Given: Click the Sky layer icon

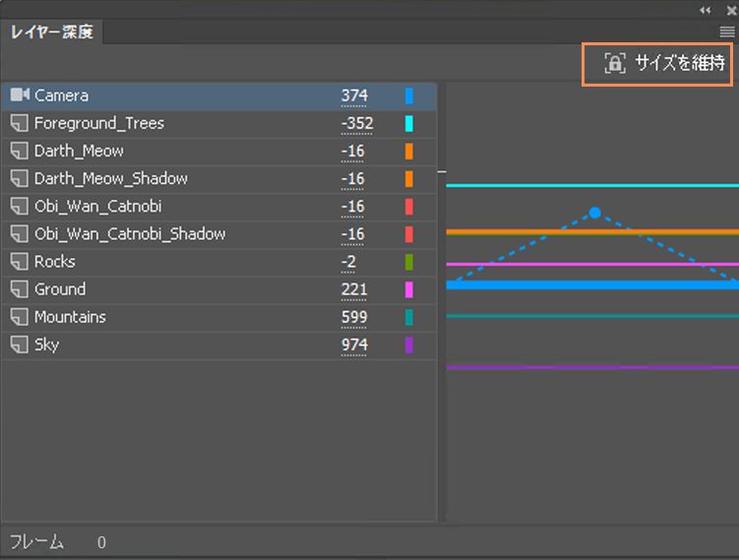Looking at the screenshot, I should pyautogui.click(x=19, y=344).
